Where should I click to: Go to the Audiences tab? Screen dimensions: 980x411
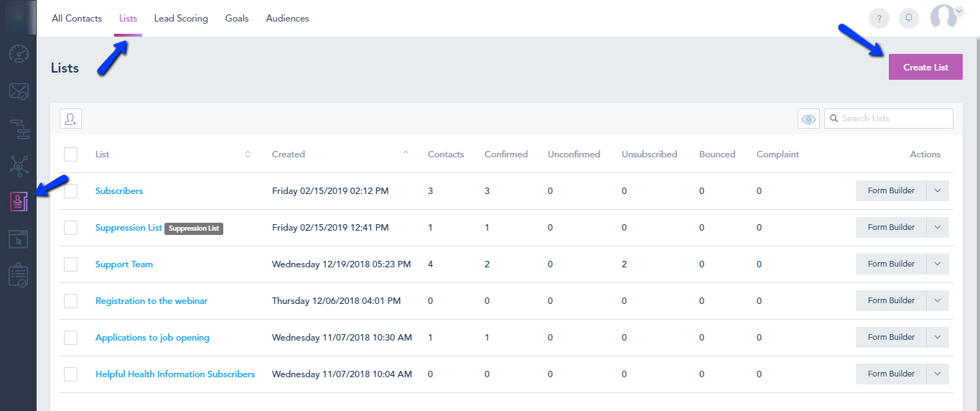(287, 19)
